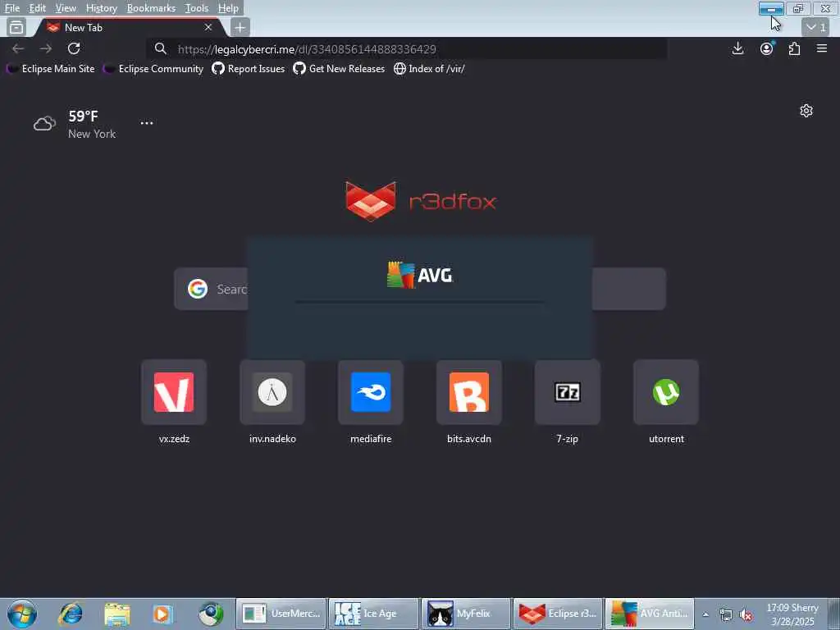Click the muted volume tray icon
This screenshot has width=840, height=630.
tap(746, 614)
